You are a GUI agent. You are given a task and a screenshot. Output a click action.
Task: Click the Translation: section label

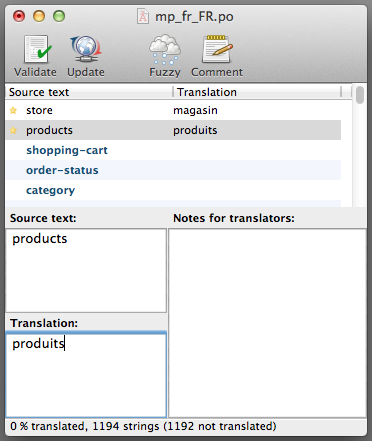tap(44, 323)
